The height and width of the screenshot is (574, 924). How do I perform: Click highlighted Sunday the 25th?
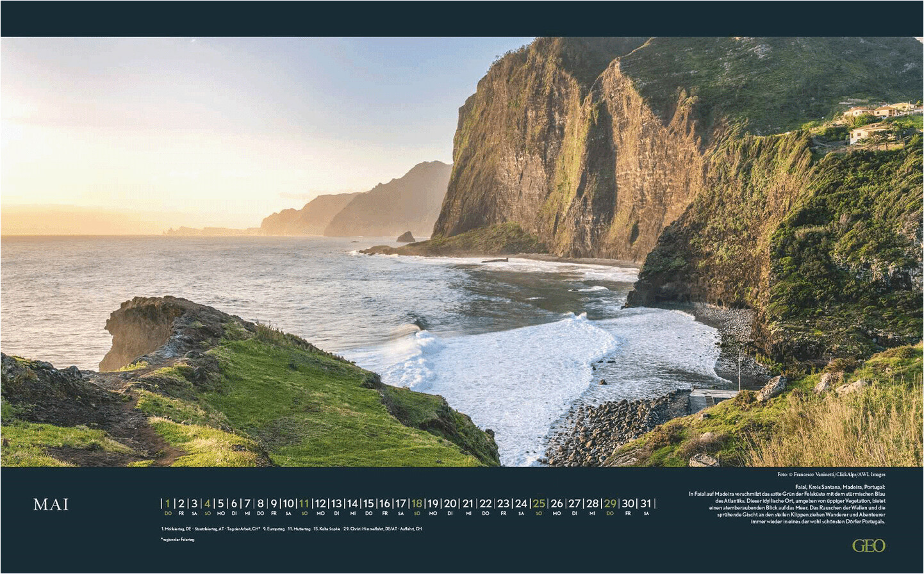[538, 504]
